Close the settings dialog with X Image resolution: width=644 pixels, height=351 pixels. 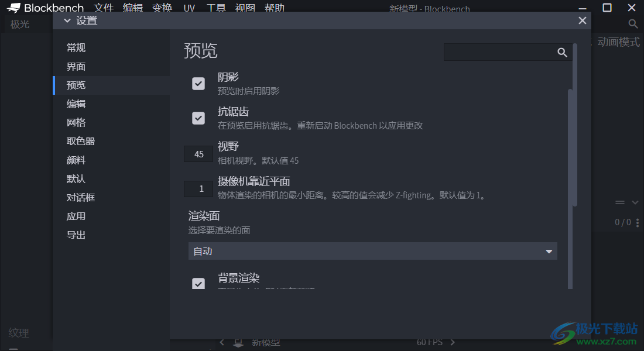tap(582, 20)
